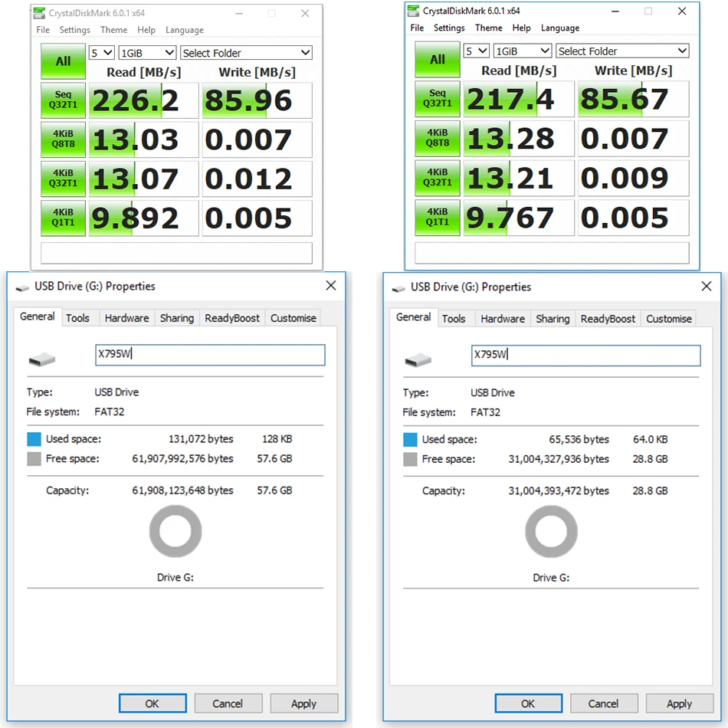The image size is (728, 728).
Task: Open Select Folder dropdown in left CrystalDiskMark
Action: click(x=246, y=53)
